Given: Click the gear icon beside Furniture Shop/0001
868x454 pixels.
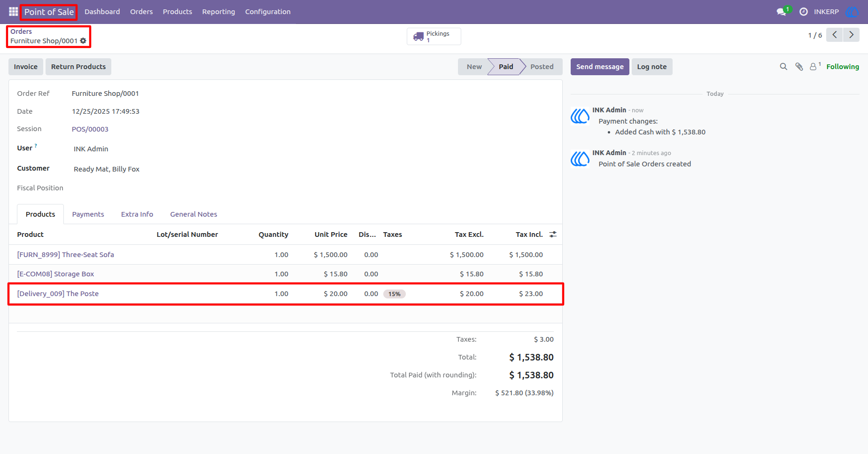Looking at the screenshot, I should pyautogui.click(x=83, y=41).
